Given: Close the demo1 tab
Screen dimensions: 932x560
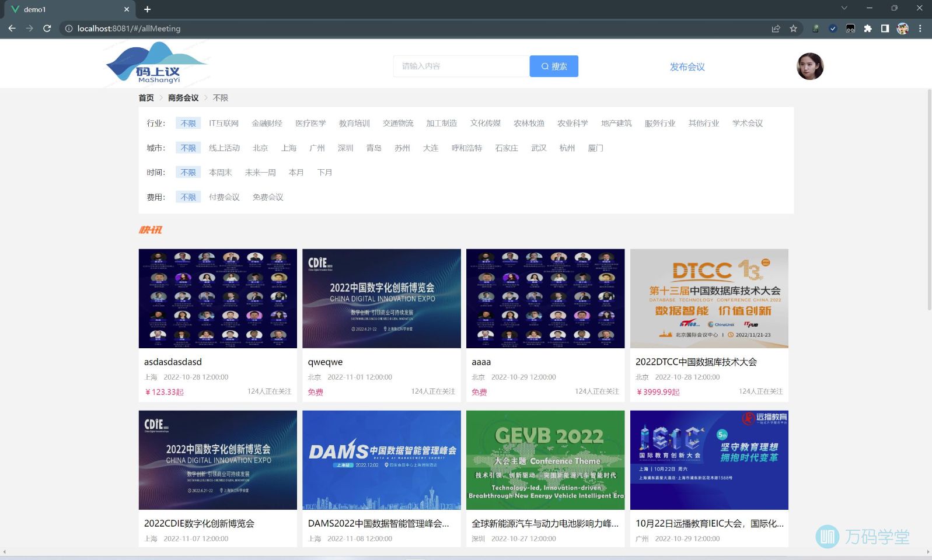Looking at the screenshot, I should click(127, 9).
